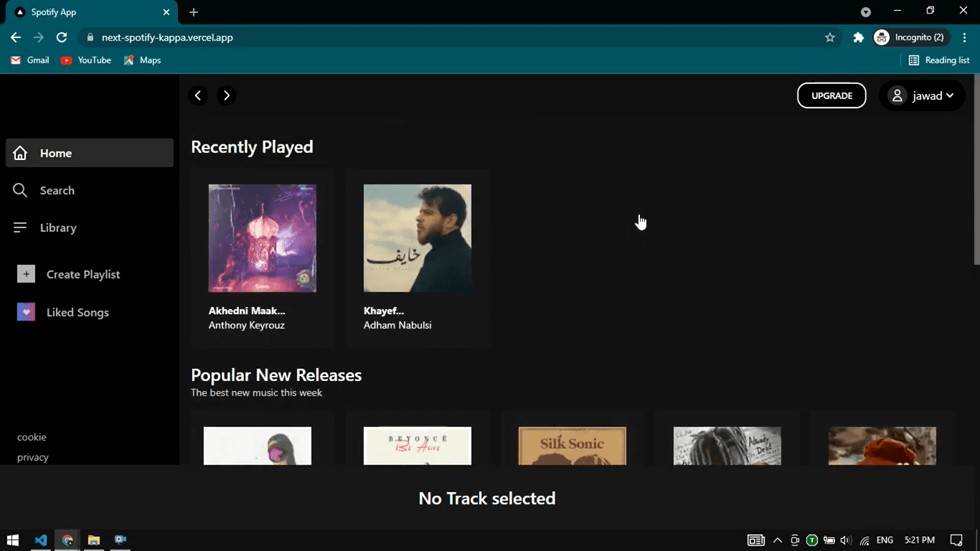980x551 pixels.
Task: Open the Silk Sonic release cover
Action: 573,446
